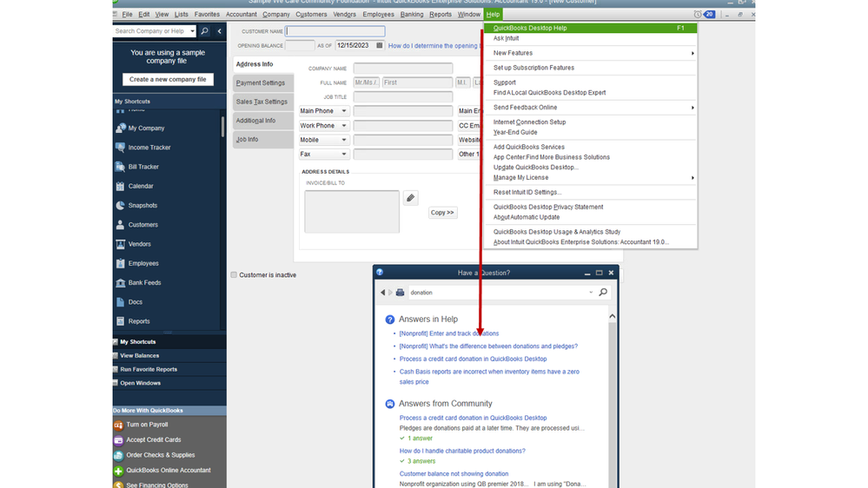
Task: Open Reports shortcut icon
Action: click(120, 321)
